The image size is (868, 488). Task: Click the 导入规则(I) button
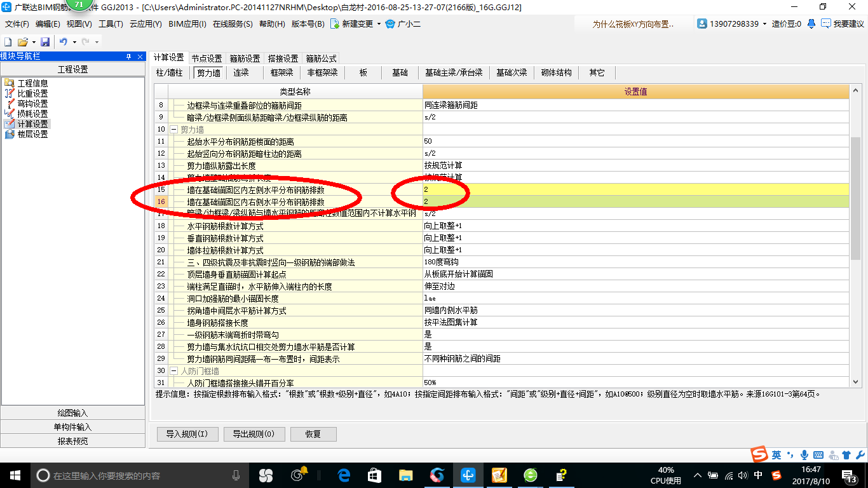[x=187, y=435]
